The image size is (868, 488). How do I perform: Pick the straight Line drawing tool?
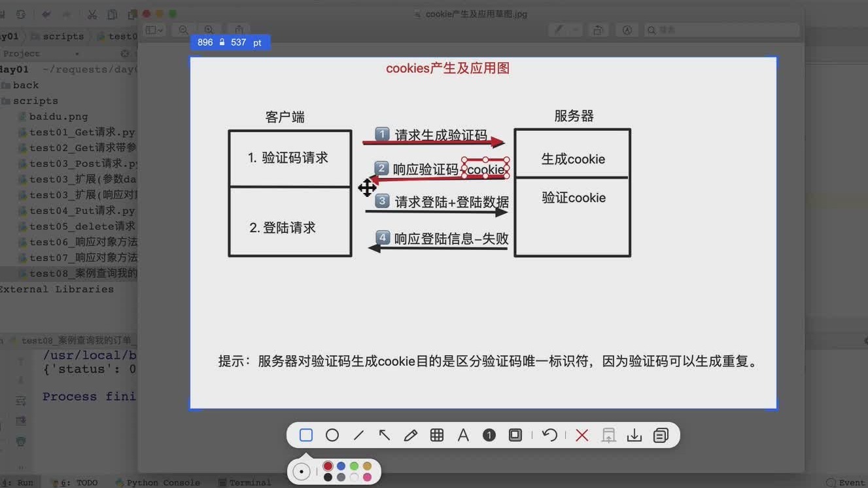358,434
